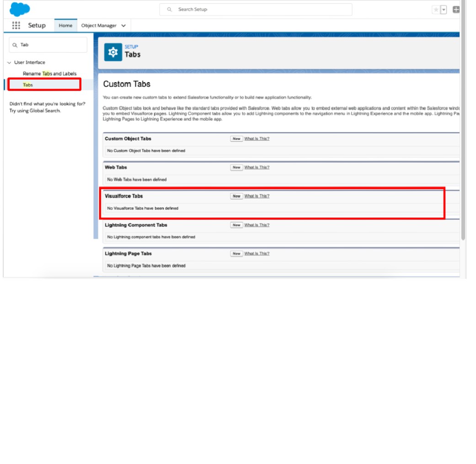Image resolution: width=476 pixels, height=464 pixels.
Task: Click No Custom Object Tabs have been defined
Action: [146, 151]
